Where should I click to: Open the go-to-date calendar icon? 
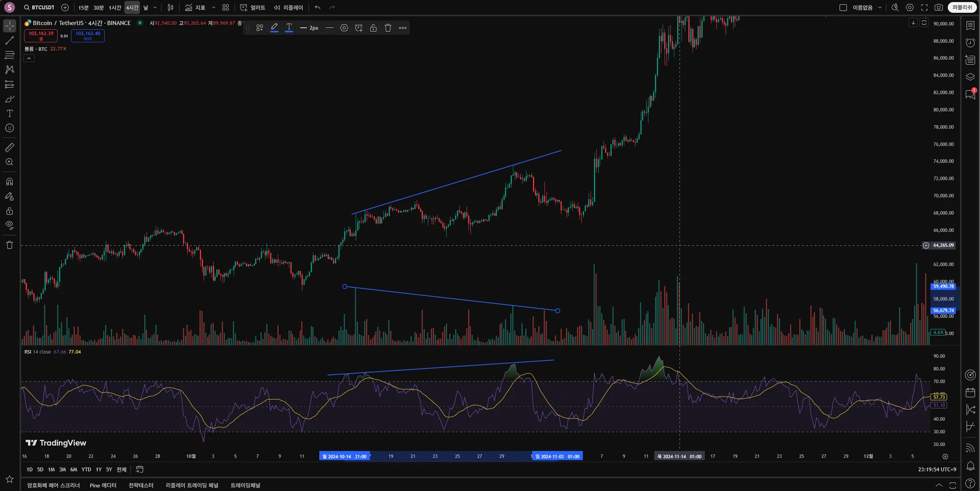pos(140,470)
